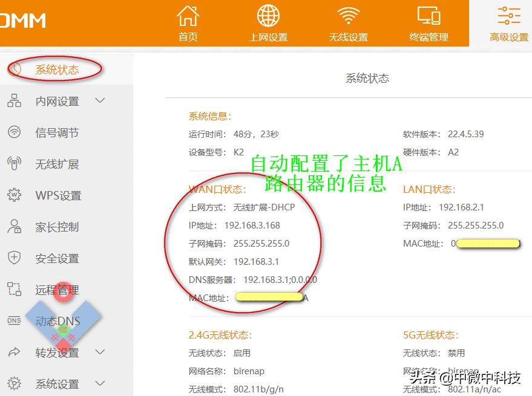Click the network icon beside 内网设置
532x396 pixels.
[x=15, y=101]
